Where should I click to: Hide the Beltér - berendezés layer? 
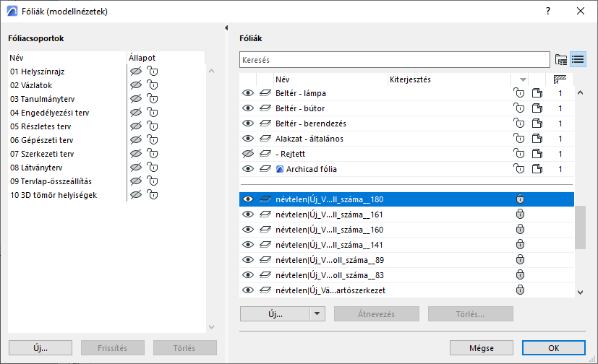point(248,123)
